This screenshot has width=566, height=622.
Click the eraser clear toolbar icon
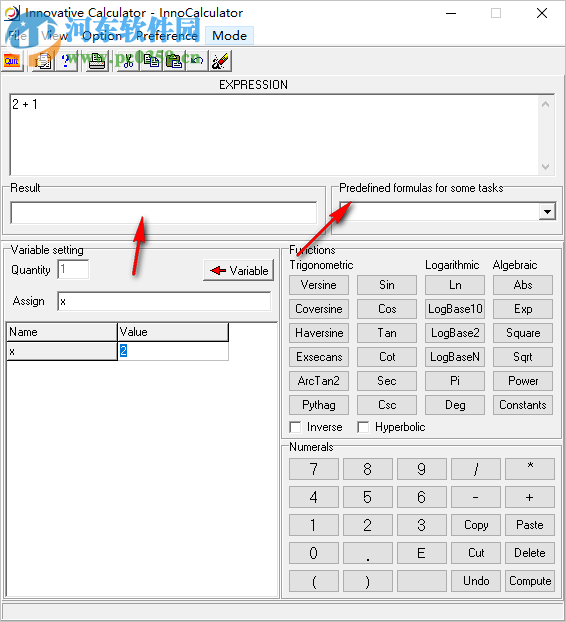[x=220, y=61]
